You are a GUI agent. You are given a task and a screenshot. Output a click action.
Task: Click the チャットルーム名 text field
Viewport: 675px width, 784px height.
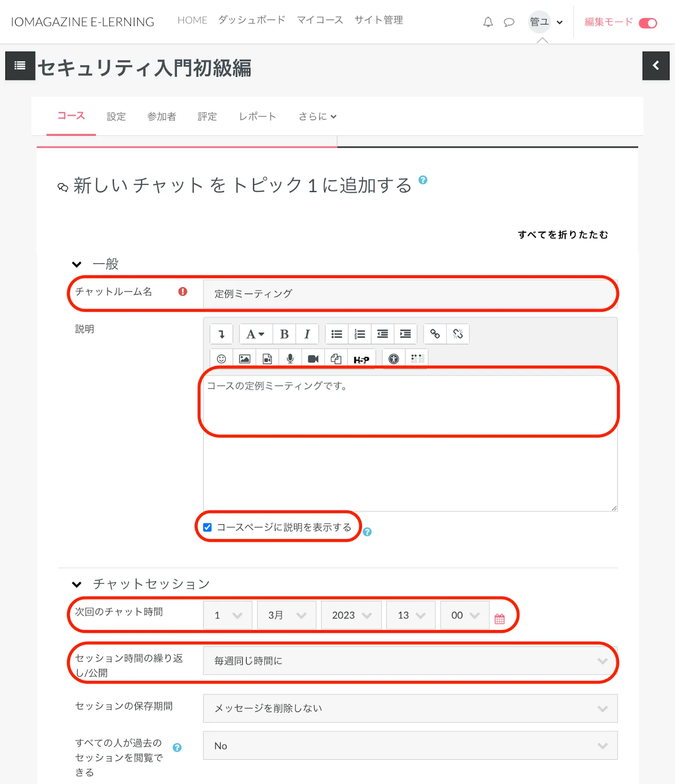coord(410,294)
